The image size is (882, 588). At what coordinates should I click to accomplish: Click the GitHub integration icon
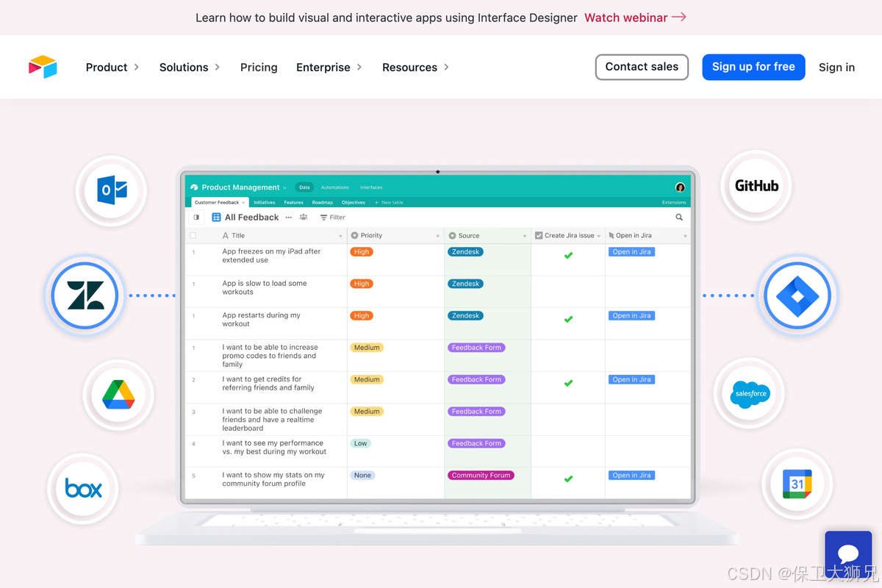point(756,186)
